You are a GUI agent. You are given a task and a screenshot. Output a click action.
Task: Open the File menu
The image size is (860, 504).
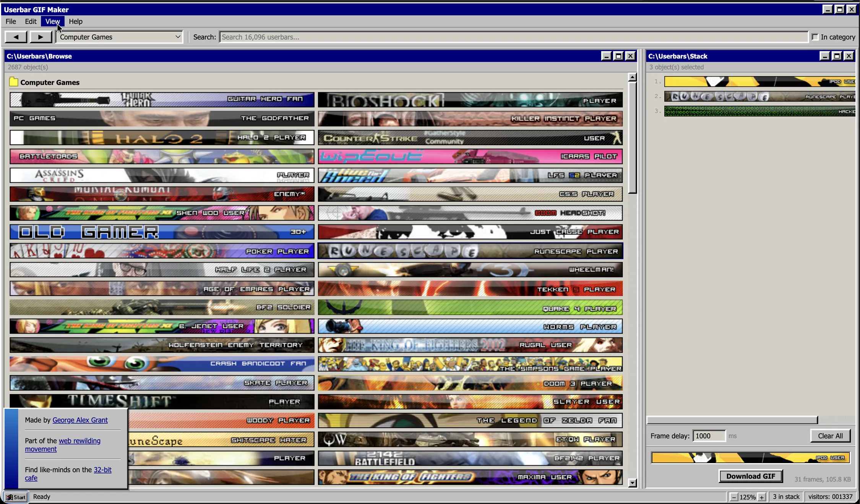10,21
